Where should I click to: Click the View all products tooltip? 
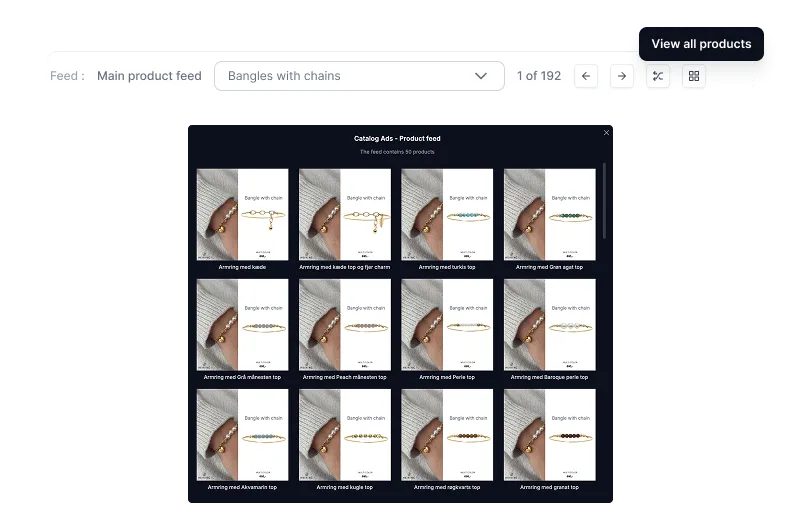pyautogui.click(x=701, y=44)
